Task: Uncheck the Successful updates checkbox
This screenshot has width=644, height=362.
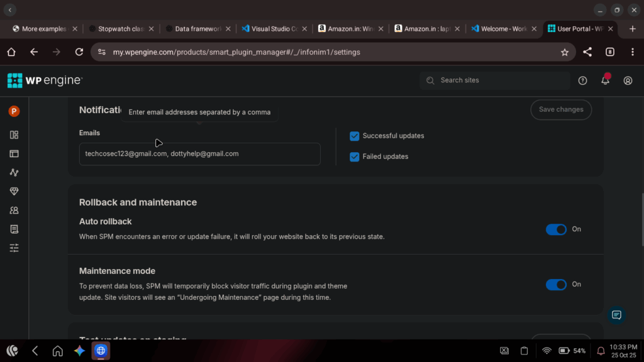Action: (x=355, y=136)
